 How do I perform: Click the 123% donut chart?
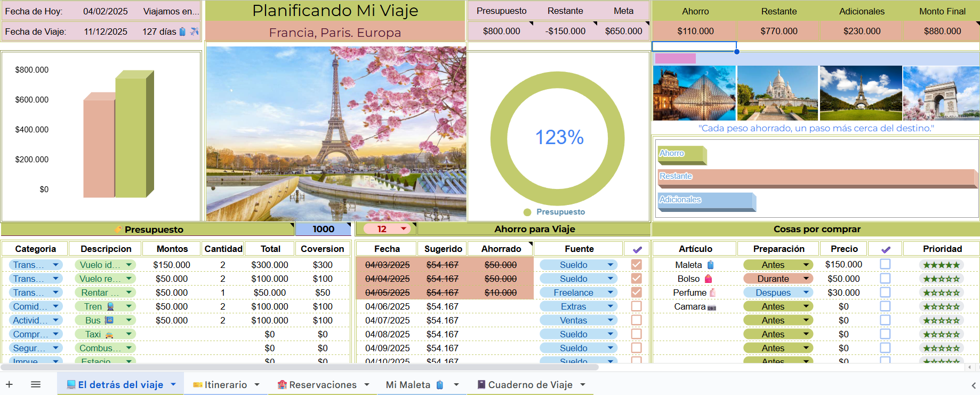click(x=558, y=138)
